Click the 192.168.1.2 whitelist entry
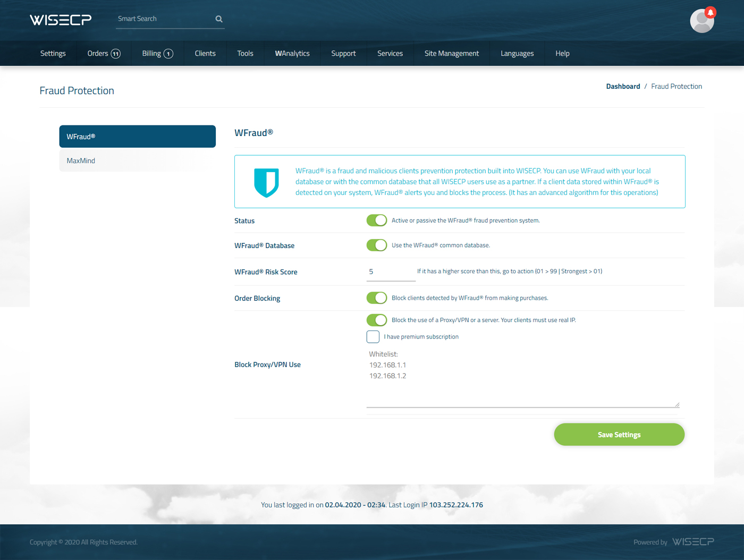The height and width of the screenshot is (560, 744). click(x=387, y=376)
